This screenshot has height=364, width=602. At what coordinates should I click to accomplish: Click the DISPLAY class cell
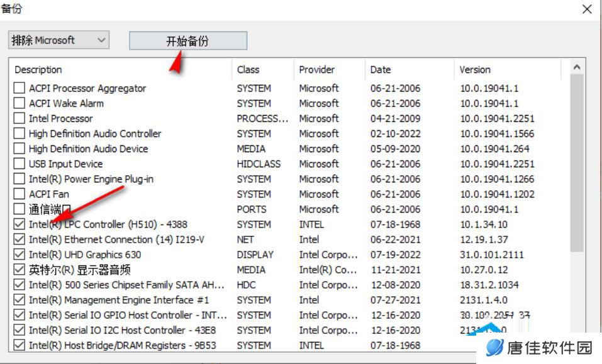coord(255,255)
